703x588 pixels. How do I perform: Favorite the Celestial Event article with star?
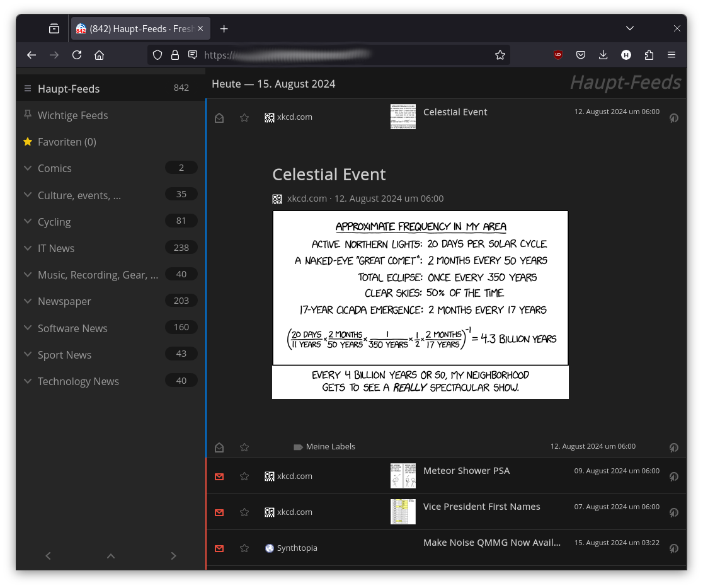(x=244, y=117)
